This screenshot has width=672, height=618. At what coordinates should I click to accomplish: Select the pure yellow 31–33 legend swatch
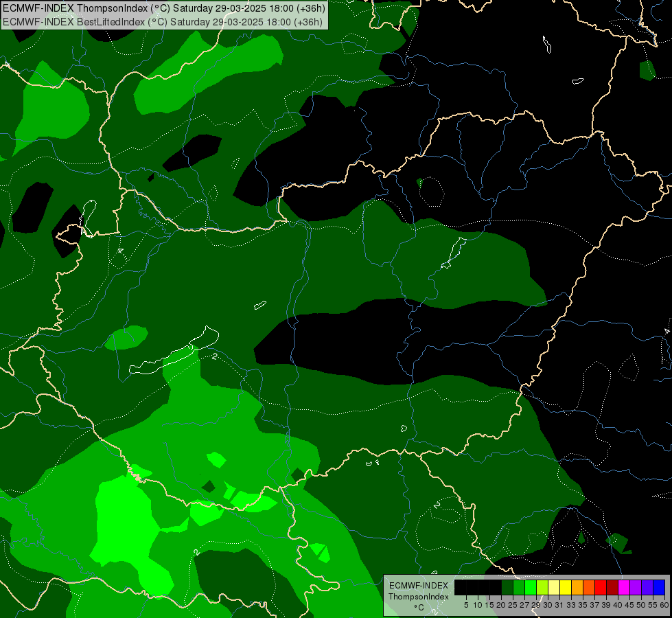tap(566, 587)
